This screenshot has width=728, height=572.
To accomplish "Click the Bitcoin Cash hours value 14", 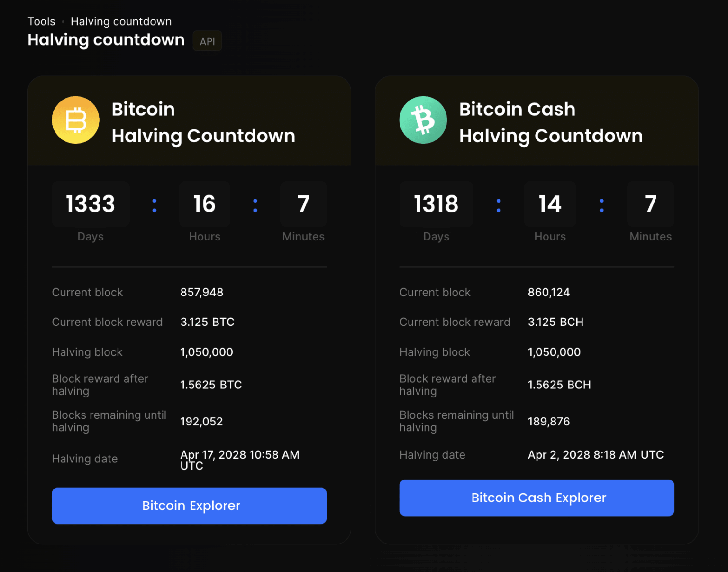I will tap(550, 204).
